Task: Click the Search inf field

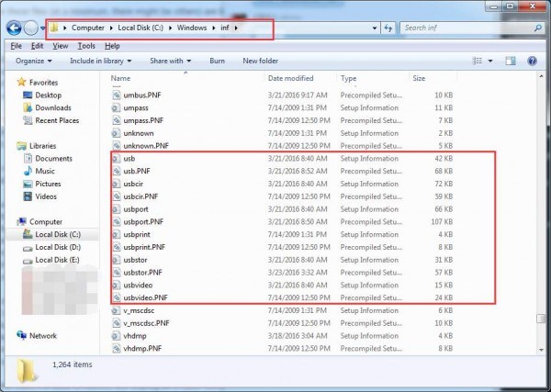Action: pyautogui.click(x=471, y=28)
